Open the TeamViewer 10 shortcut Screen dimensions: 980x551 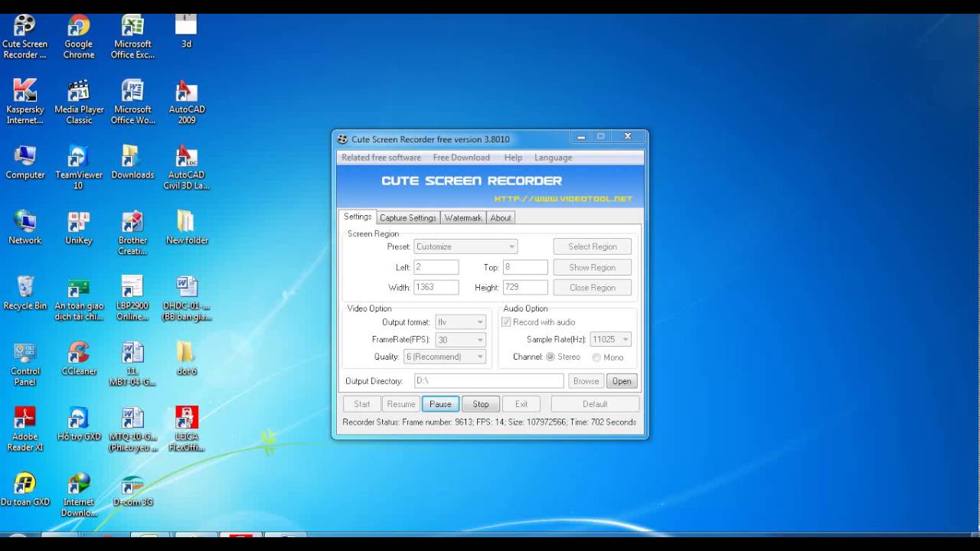(79, 168)
